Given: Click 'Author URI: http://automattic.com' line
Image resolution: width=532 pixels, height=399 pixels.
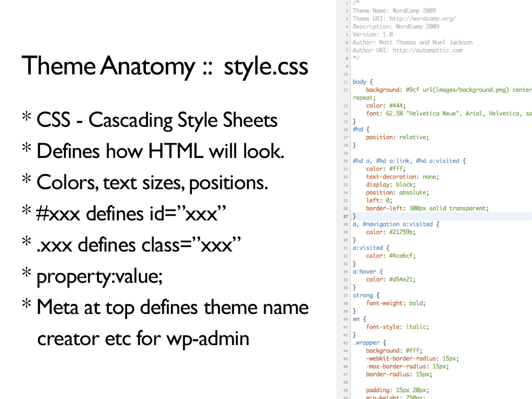Looking at the screenshot, I should pos(407,50).
